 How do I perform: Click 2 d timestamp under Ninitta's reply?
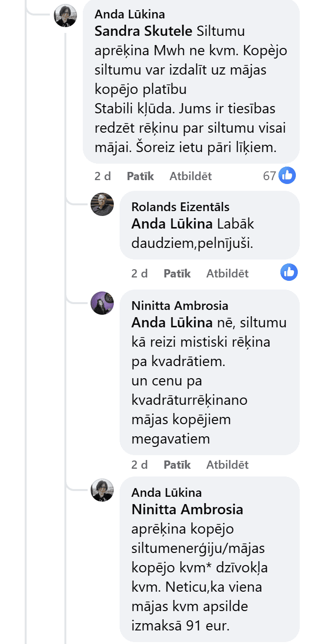(x=139, y=465)
